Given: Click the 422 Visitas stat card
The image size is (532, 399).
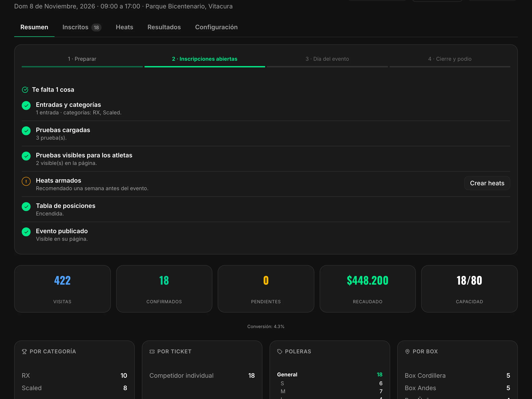Looking at the screenshot, I should (63, 289).
